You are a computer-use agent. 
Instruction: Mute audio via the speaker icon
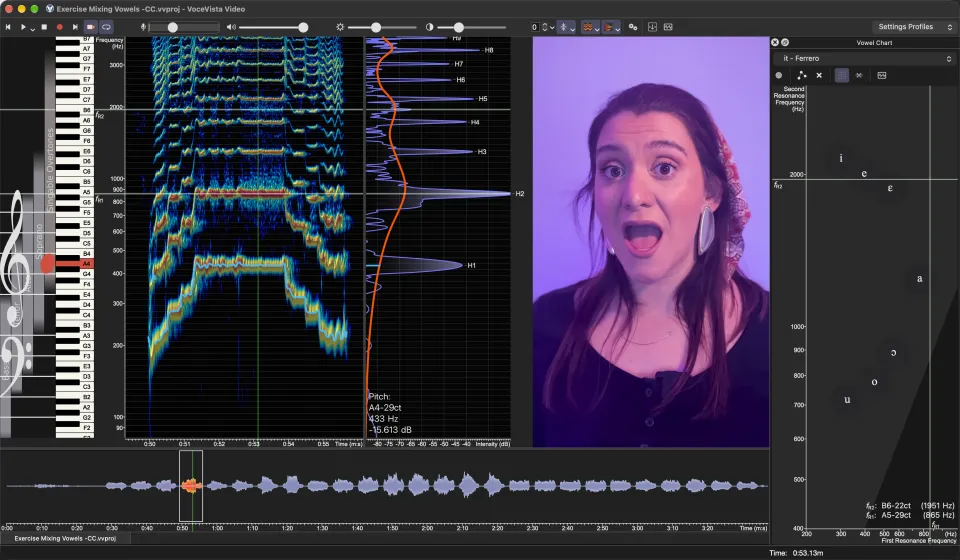pos(231,27)
